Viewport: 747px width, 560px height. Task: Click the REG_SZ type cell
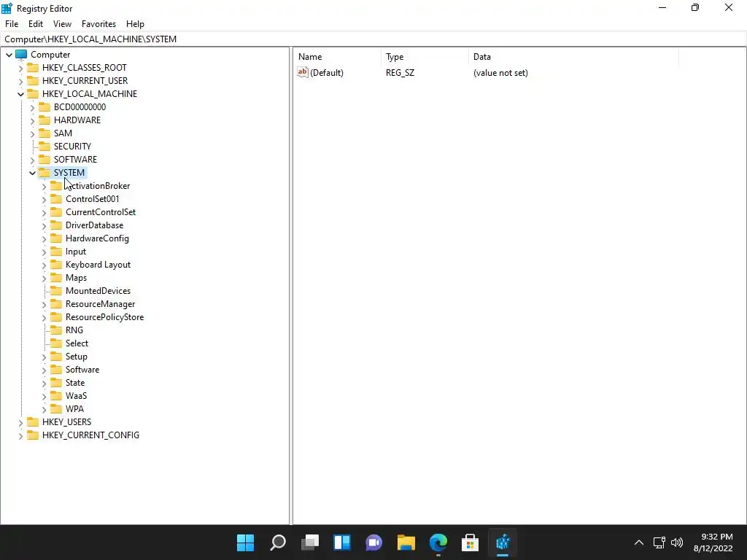pos(400,73)
